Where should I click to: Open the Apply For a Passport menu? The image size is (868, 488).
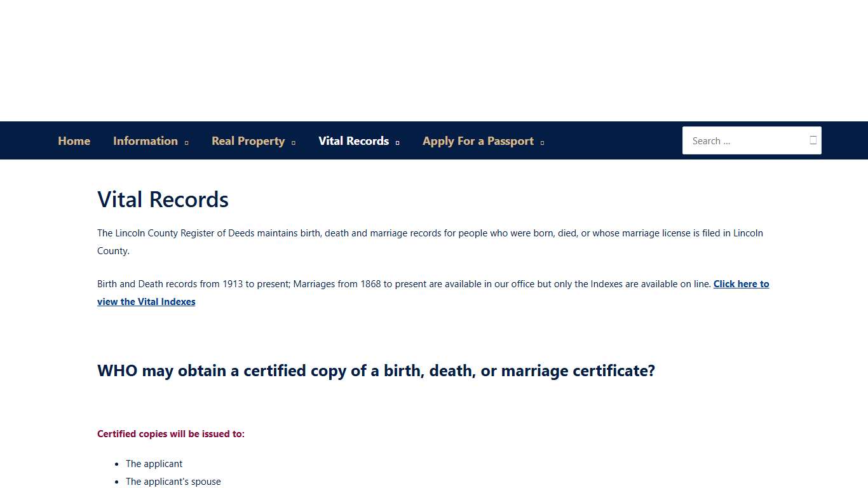(478, 140)
